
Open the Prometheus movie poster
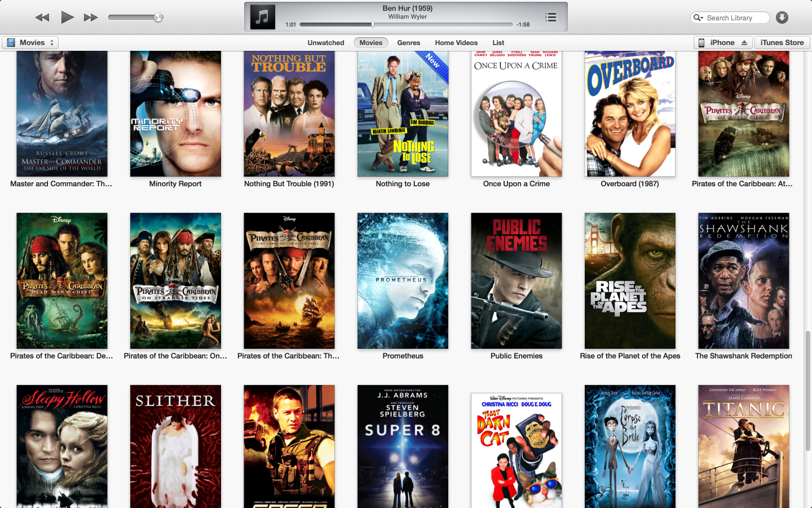tap(403, 281)
